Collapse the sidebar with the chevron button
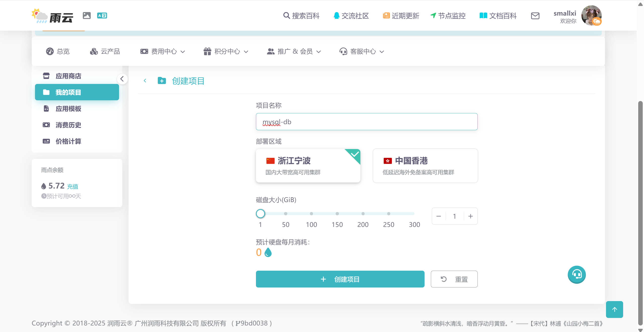Viewport: 644px width, 332px height. click(x=122, y=79)
